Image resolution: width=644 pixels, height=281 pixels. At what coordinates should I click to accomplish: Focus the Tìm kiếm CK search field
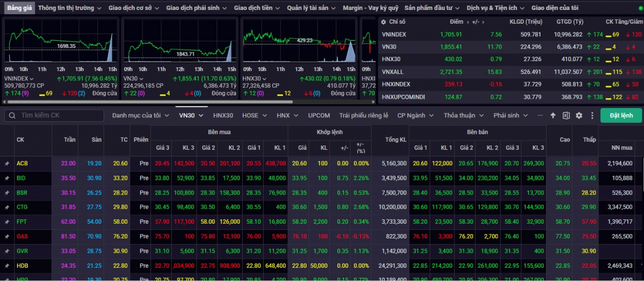point(54,116)
